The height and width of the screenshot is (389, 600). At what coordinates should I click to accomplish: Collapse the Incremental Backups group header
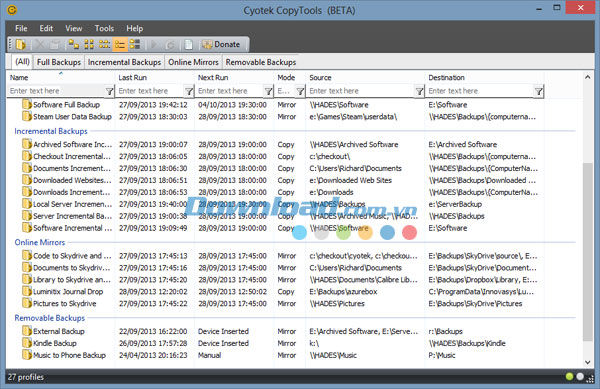51,131
